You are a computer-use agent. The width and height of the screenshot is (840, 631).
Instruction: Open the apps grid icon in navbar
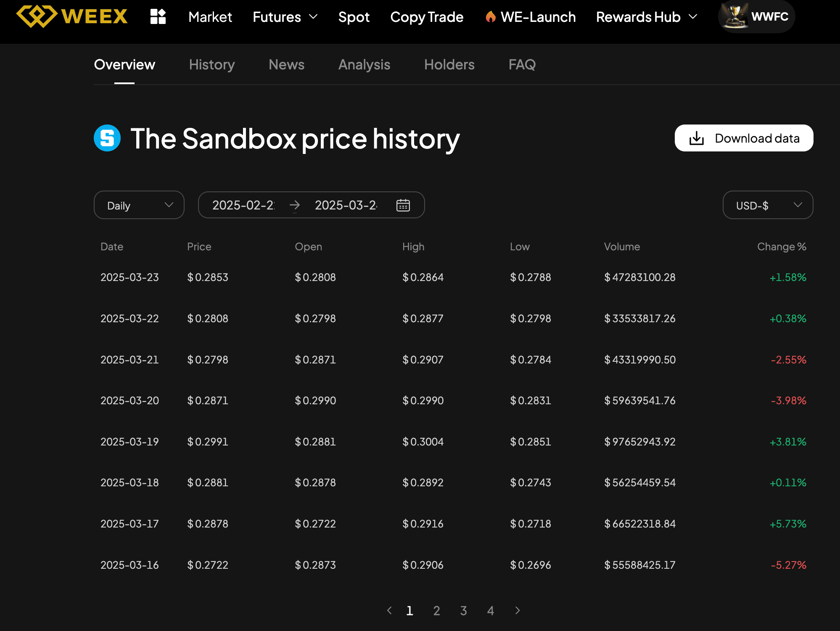(x=158, y=16)
